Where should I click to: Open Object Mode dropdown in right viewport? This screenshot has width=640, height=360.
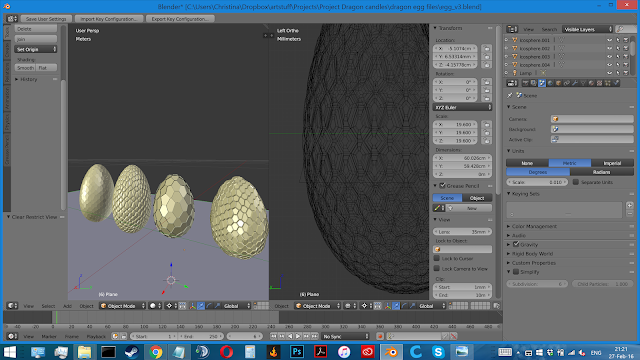click(318, 306)
